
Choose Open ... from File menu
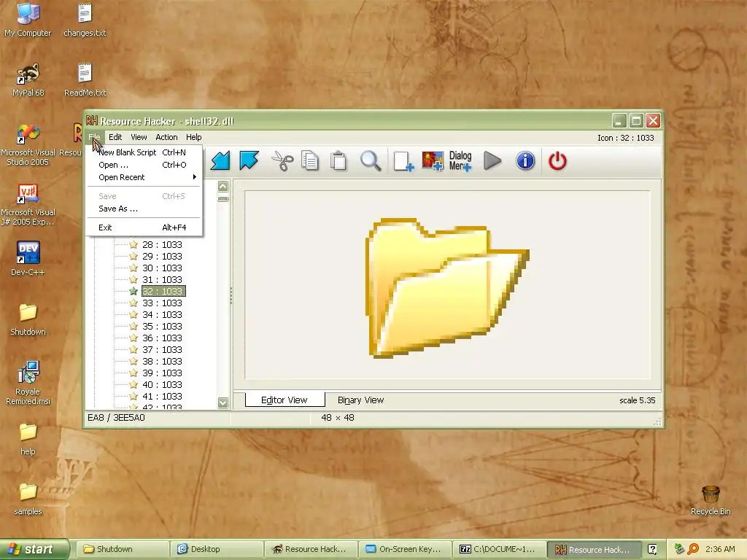point(144,165)
